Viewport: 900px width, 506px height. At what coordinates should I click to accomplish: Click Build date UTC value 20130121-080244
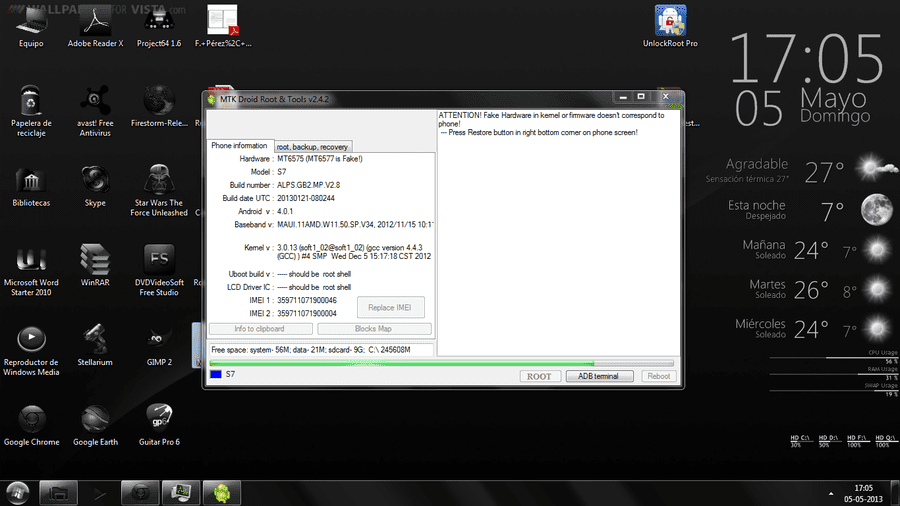point(306,198)
